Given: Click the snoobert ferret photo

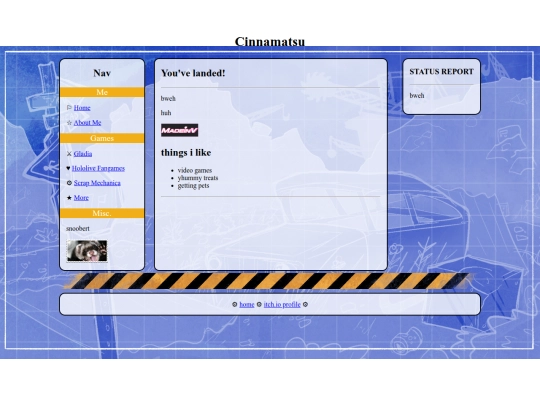Looking at the screenshot, I should [x=87, y=251].
